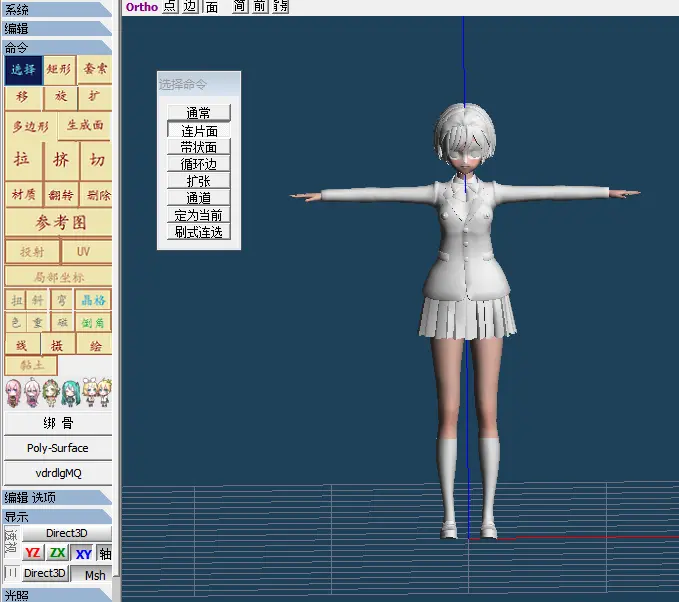
Task: Pick the 拉 (extrude pull) tool
Action: pos(23,160)
